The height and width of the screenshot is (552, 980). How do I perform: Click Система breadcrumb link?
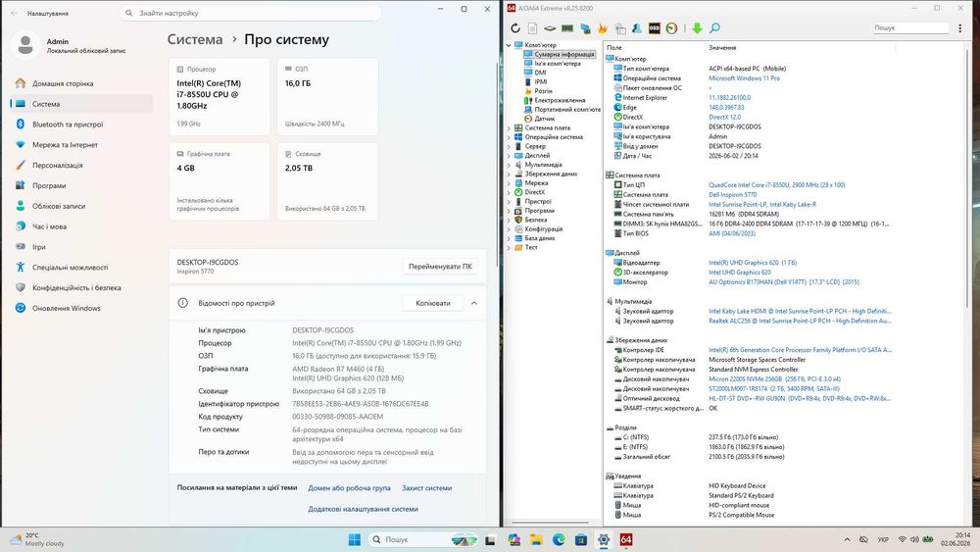point(195,39)
